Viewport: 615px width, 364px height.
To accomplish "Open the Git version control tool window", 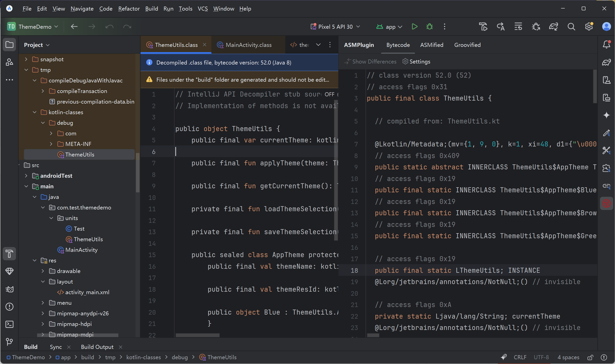I will pyautogui.click(x=9, y=342).
